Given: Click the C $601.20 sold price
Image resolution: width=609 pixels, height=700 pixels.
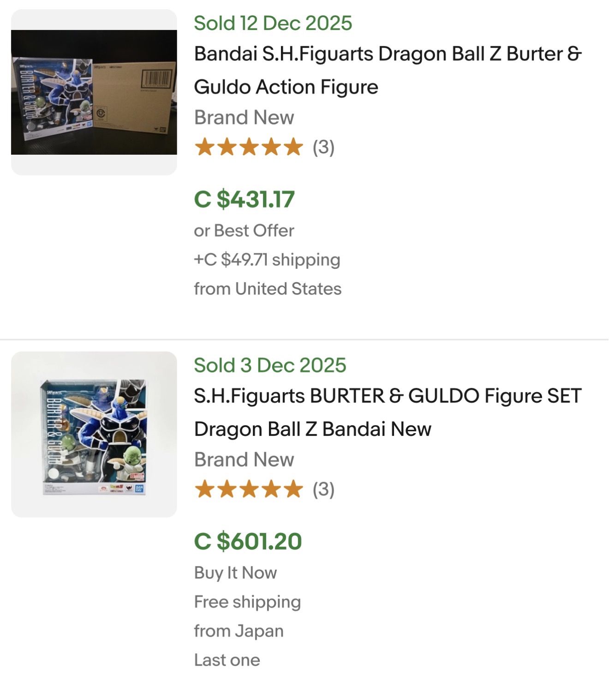Looking at the screenshot, I should pyautogui.click(x=248, y=541).
